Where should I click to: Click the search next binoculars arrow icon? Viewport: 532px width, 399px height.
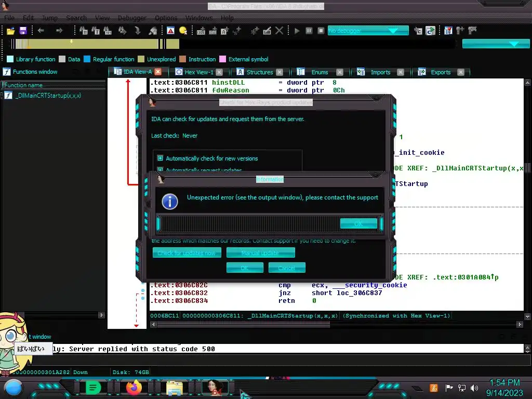click(122, 31)
